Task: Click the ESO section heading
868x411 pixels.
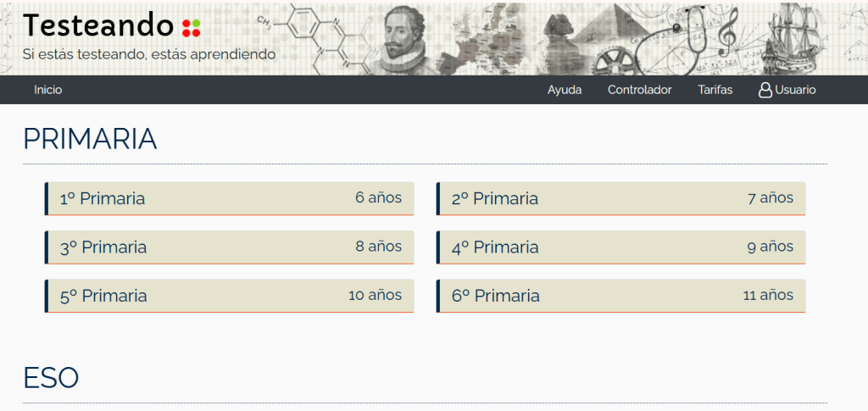Action: click(51, 377)
